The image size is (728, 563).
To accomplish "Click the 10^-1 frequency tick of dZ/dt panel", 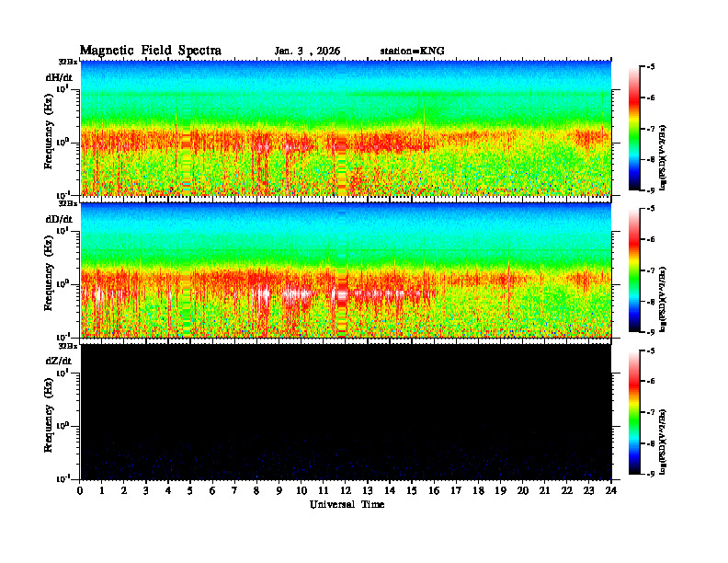I will [63, 479].
